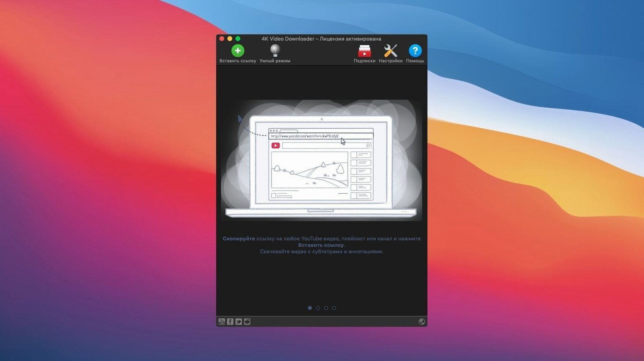Open the YouTube icon in the footer

pos(222,322)
